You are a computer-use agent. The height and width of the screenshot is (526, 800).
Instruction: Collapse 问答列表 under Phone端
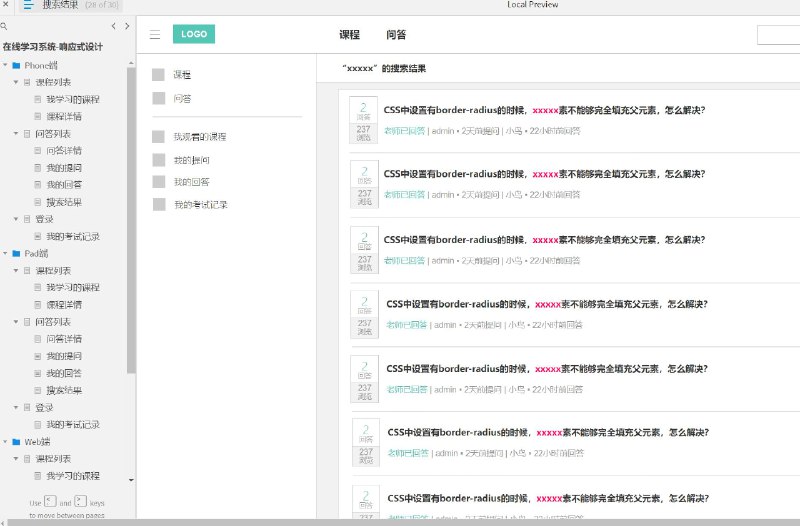point(16,134)
